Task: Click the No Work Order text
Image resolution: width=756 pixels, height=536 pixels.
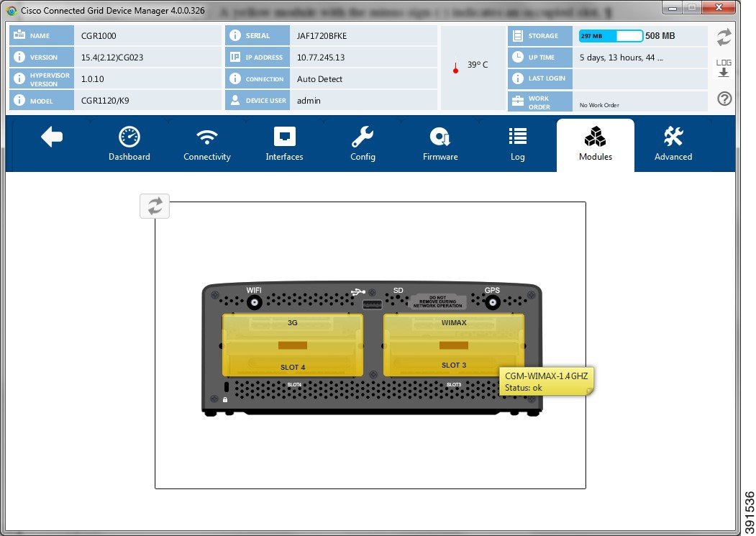Action: pos(599,105)
